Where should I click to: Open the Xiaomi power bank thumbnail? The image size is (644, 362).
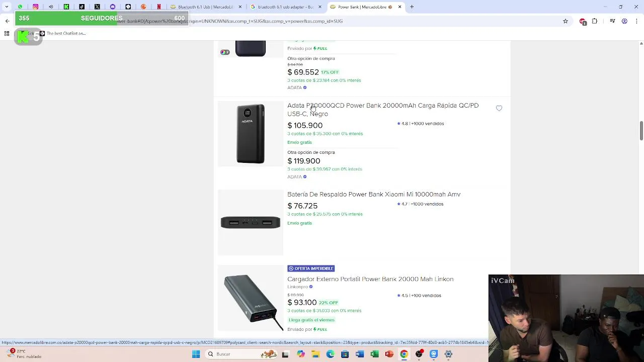(251, 222)
